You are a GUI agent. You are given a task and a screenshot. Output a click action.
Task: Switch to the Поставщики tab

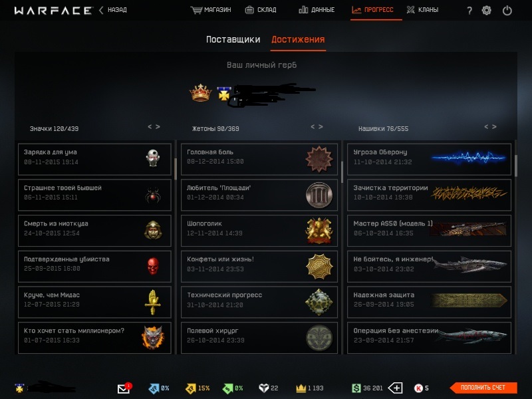[x=233, y=39]
